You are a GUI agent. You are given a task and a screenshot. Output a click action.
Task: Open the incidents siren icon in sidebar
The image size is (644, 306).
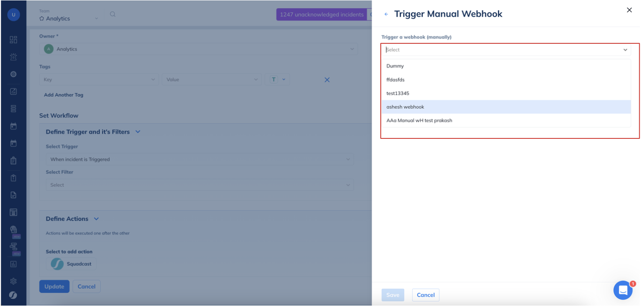13,57
